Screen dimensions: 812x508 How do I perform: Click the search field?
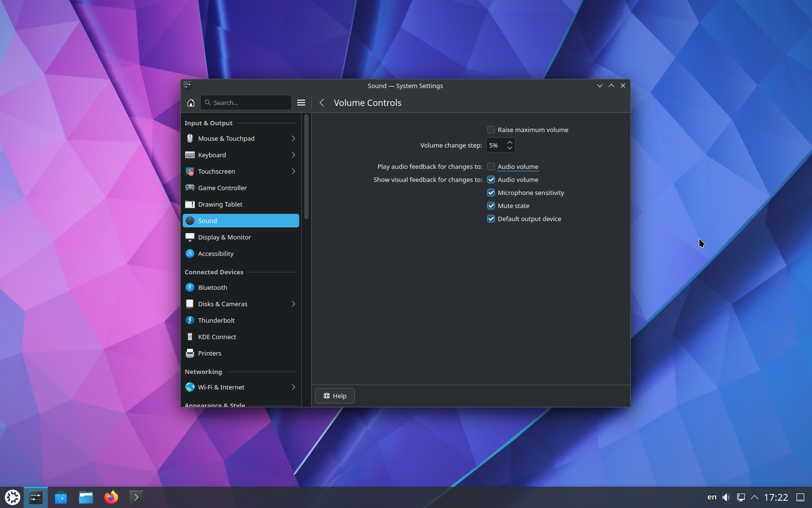click(246, 103)
